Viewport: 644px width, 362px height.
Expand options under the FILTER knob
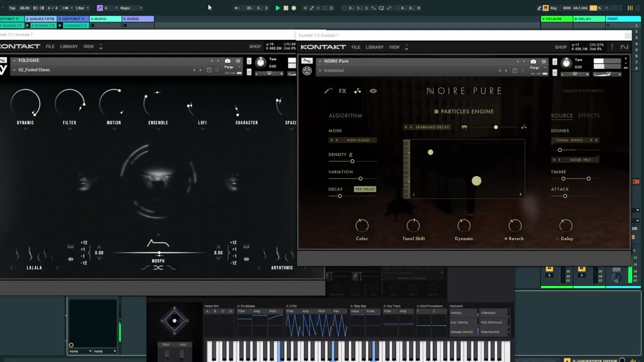69,129
